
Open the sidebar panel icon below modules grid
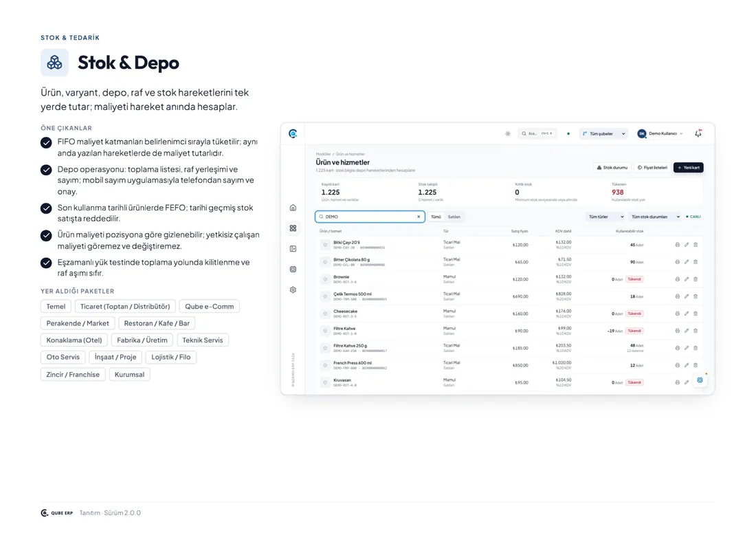[293, 248]
